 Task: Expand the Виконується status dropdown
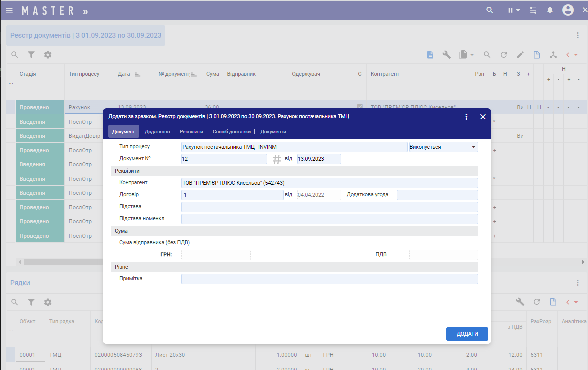coord(473,147)
